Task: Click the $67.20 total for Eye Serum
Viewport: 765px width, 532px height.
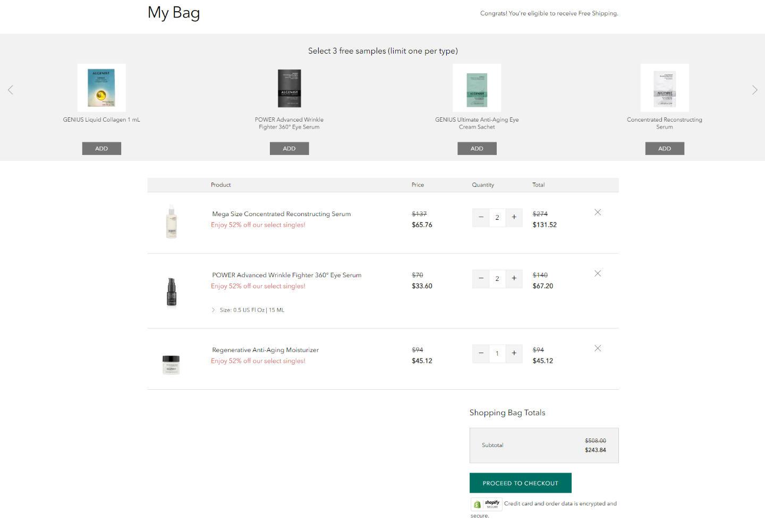Action: tap(543, 286)
